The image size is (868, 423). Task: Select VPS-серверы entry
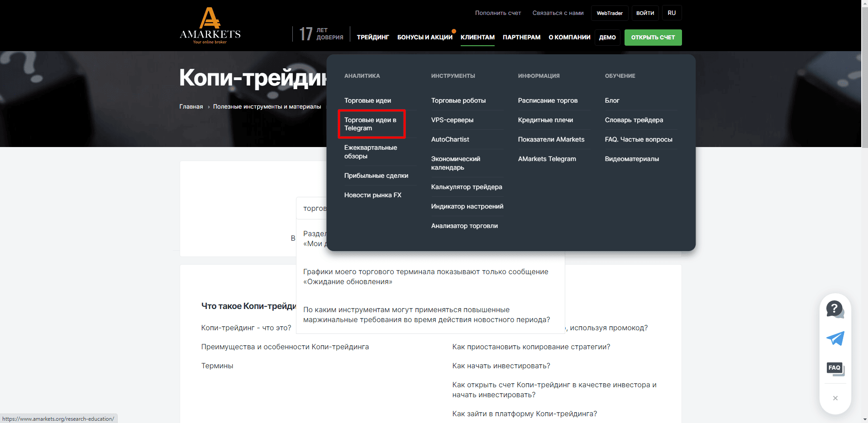coord(452,120)
